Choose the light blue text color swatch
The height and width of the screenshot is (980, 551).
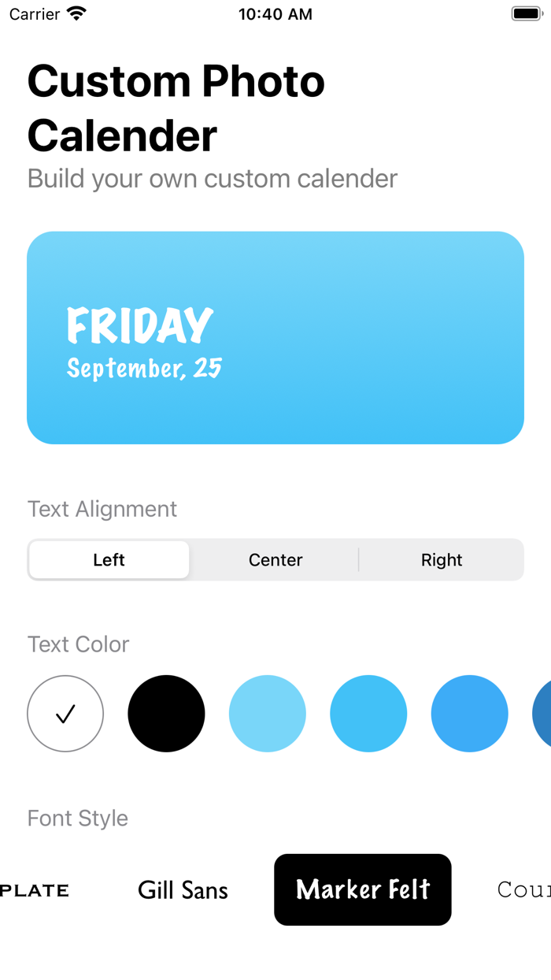(268, 713)
